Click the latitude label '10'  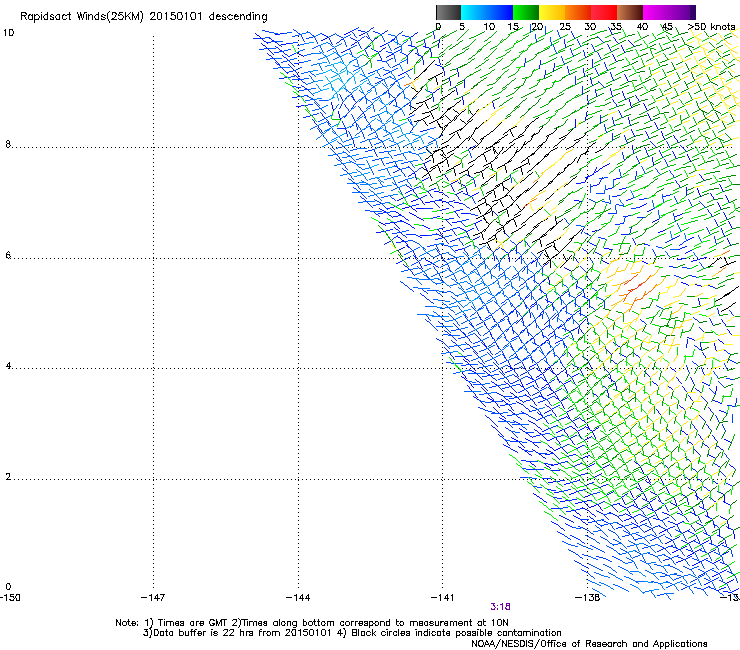pyautogui.click(x=8, y=33)
